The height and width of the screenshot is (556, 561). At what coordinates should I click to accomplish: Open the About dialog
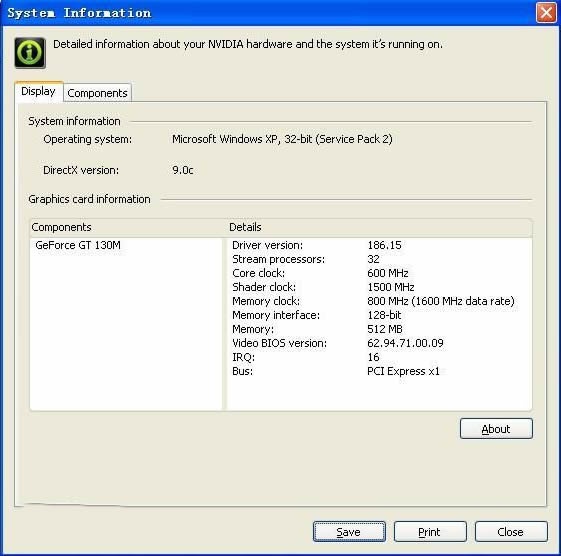496,429
